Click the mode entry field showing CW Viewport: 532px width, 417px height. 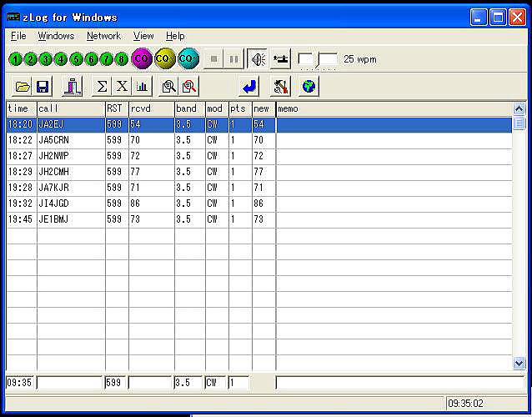215,383
